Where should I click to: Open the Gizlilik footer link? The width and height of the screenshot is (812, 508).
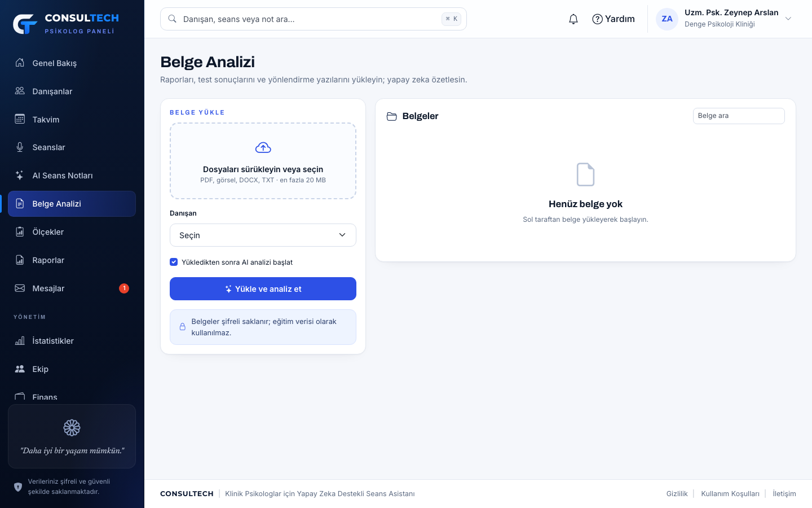677,494
